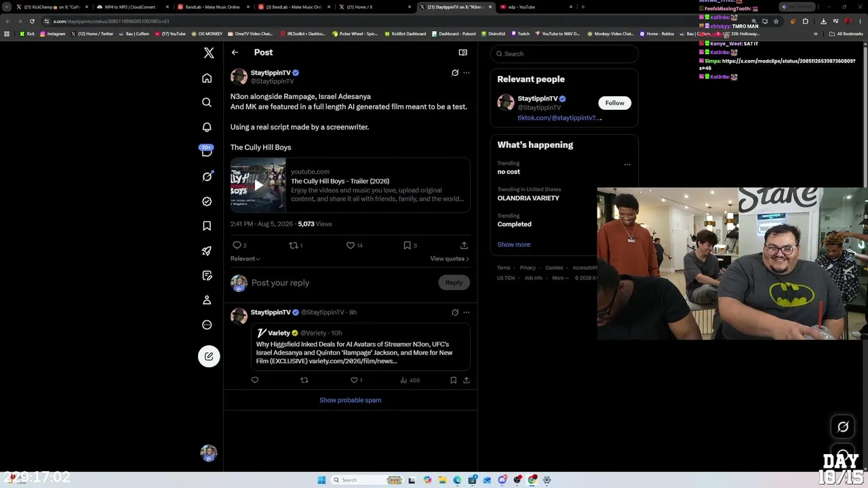Image resolution: width=868 pixels, height=488 pixels.
Task: Go back from the Post view
Action: (235, 52)
